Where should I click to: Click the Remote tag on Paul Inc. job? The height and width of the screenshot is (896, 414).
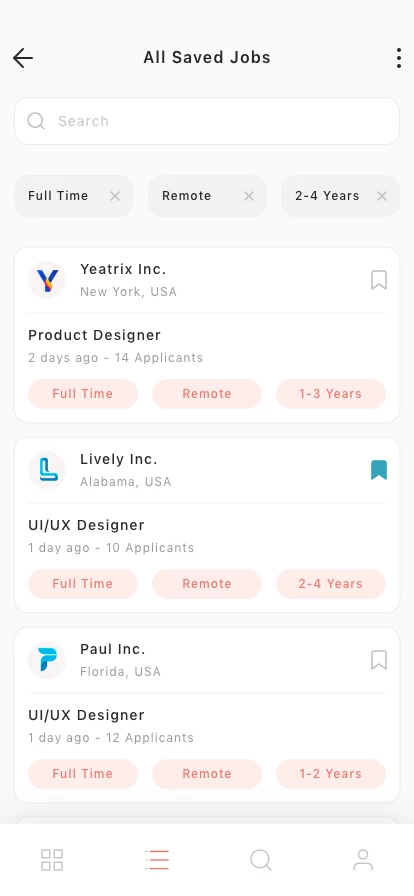pyautogui.click(x=207, y=774)
